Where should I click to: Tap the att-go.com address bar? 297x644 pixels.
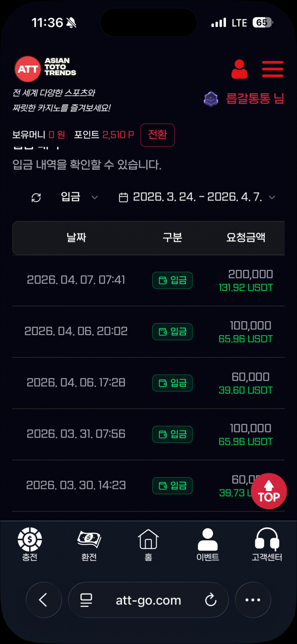[148, 600]
